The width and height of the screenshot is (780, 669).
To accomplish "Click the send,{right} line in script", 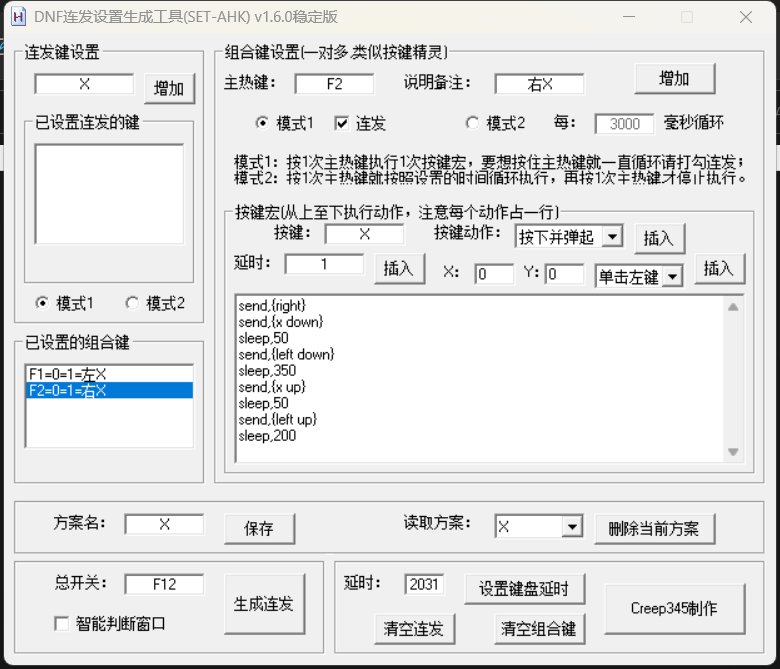I will 272,305.
